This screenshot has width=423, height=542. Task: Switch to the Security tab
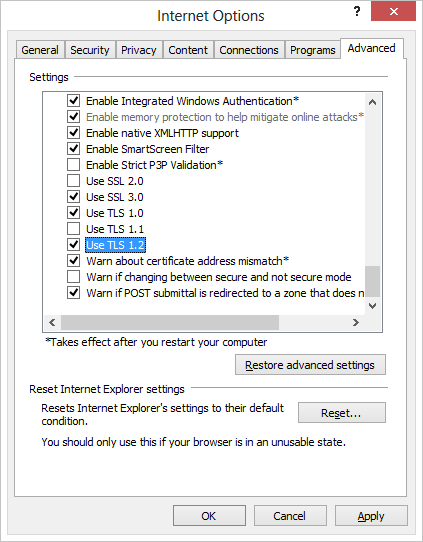tap(90, 50)
